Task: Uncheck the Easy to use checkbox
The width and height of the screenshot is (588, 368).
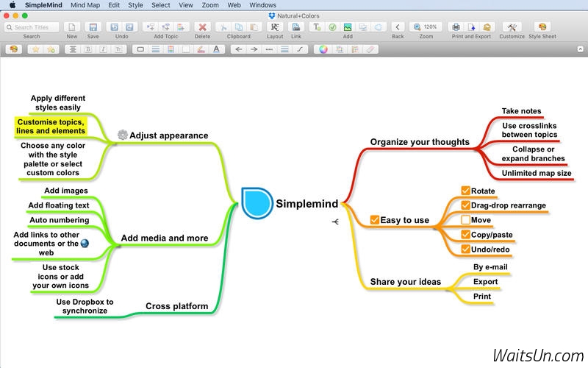Action: tap(374, 219)
